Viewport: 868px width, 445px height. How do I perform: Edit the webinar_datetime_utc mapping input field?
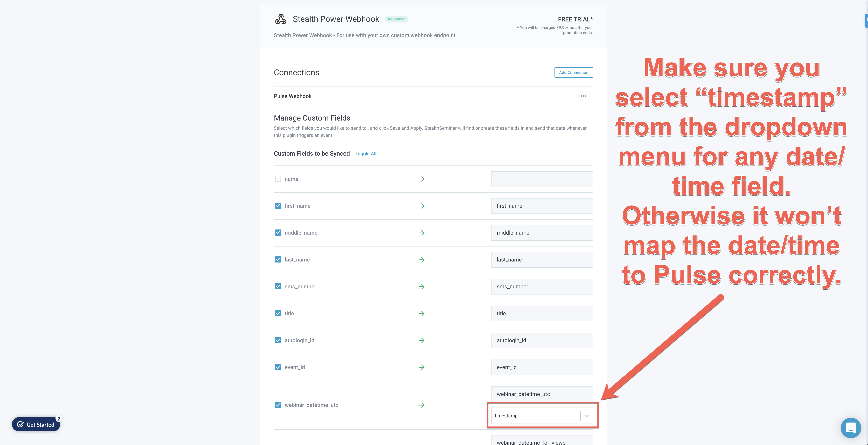click(542, 394)
